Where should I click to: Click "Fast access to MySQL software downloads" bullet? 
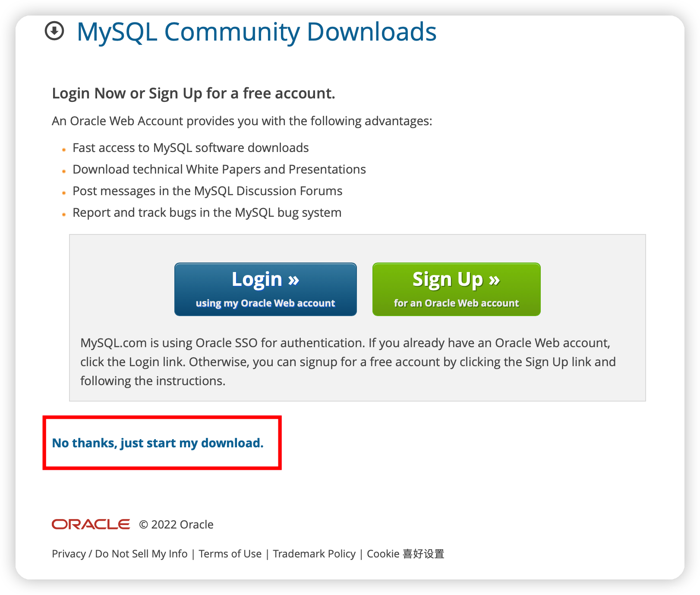[191, 148]
